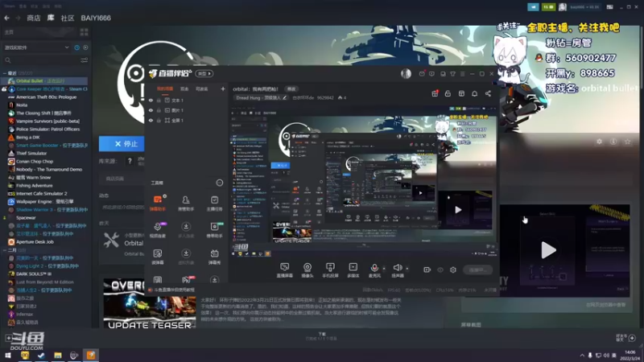End the stream with bottom-right button
This screenshot has height=362, width=644.
[477, 269]
